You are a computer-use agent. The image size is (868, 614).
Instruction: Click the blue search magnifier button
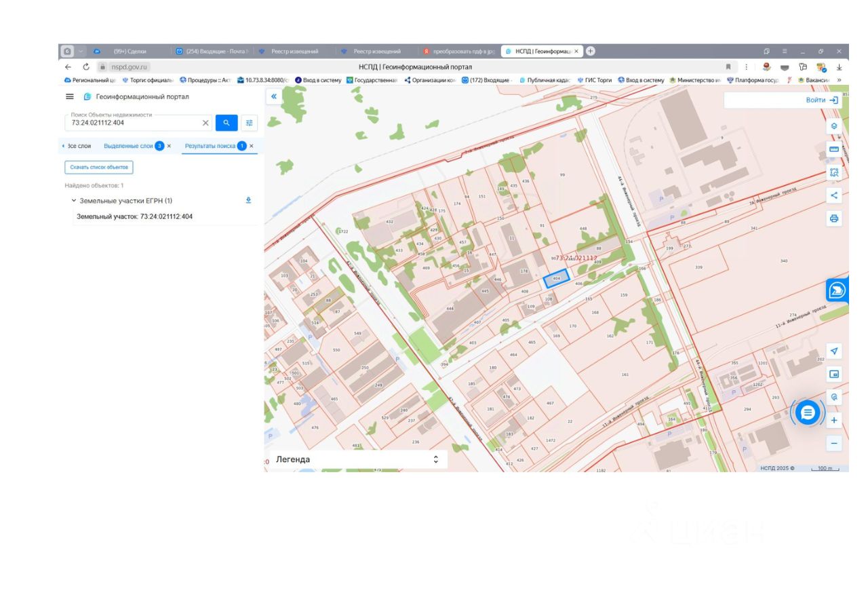coord(226,123)
